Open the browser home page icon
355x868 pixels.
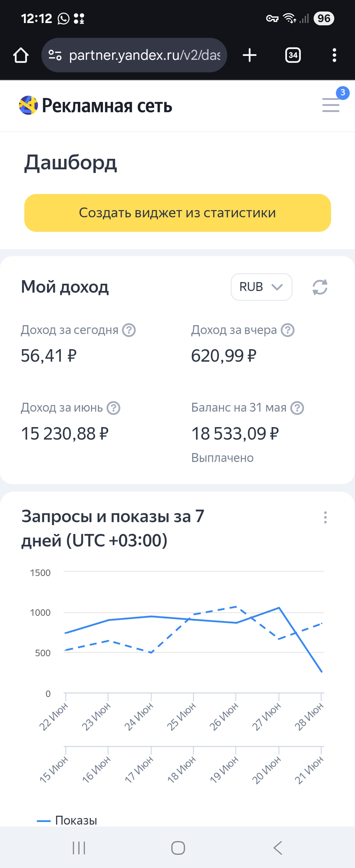[x=21, y=55]
